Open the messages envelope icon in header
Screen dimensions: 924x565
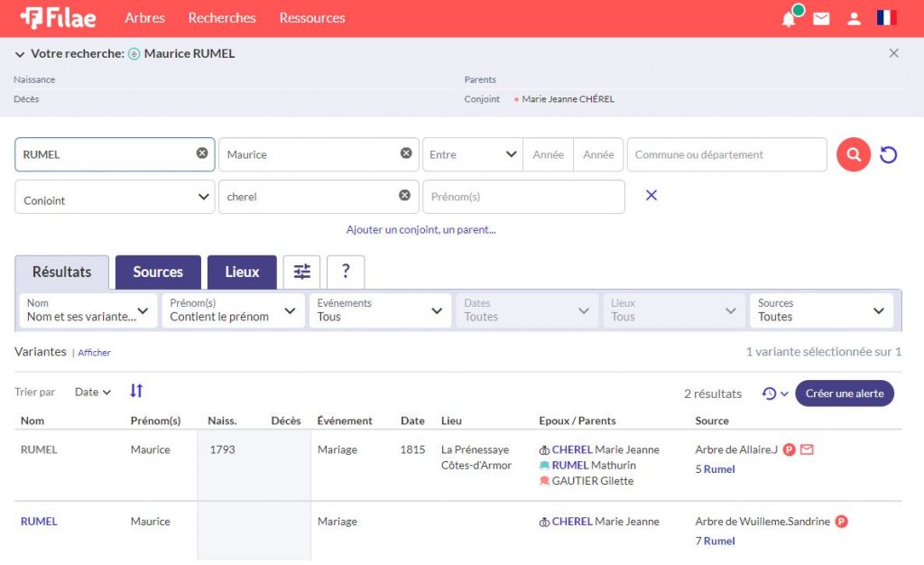(x=821, y=19)
